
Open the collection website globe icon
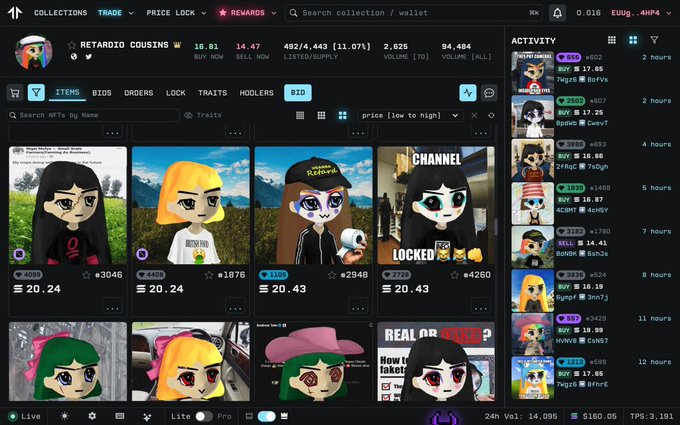(x=74, y=56)
